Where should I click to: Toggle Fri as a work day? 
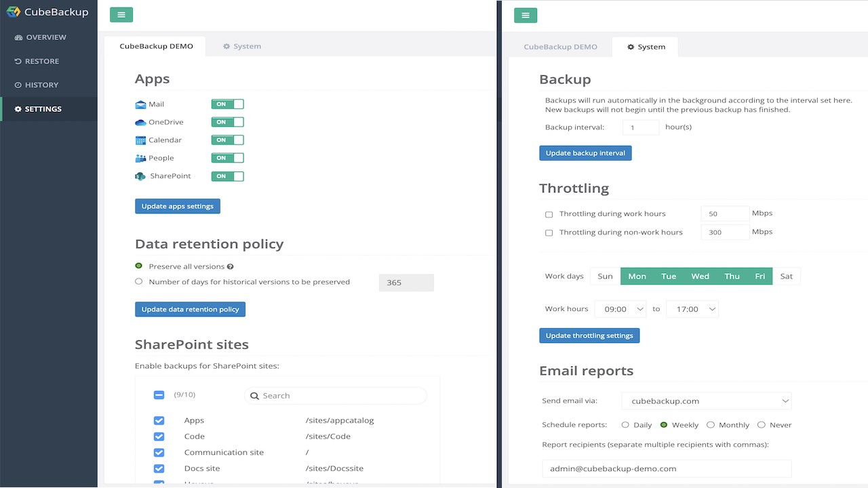(760, 276)
